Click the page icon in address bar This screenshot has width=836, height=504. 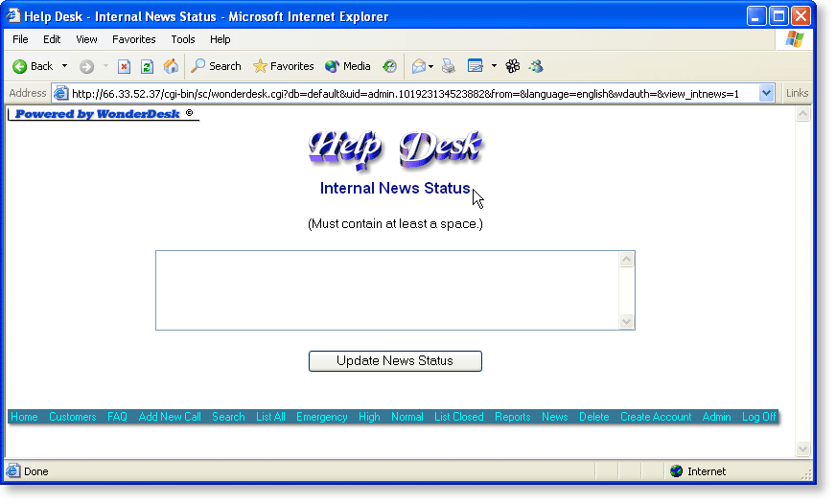tap(61, 93)
